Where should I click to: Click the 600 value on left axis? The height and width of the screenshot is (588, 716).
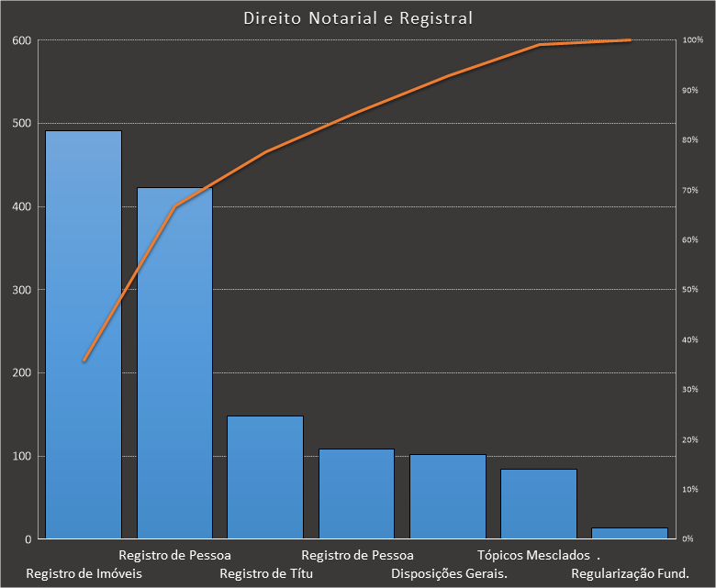click(x=21, y=40)
